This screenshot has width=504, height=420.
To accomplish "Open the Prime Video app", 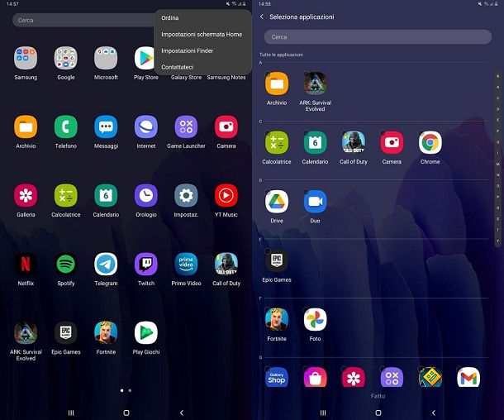I will click(186, 265).
